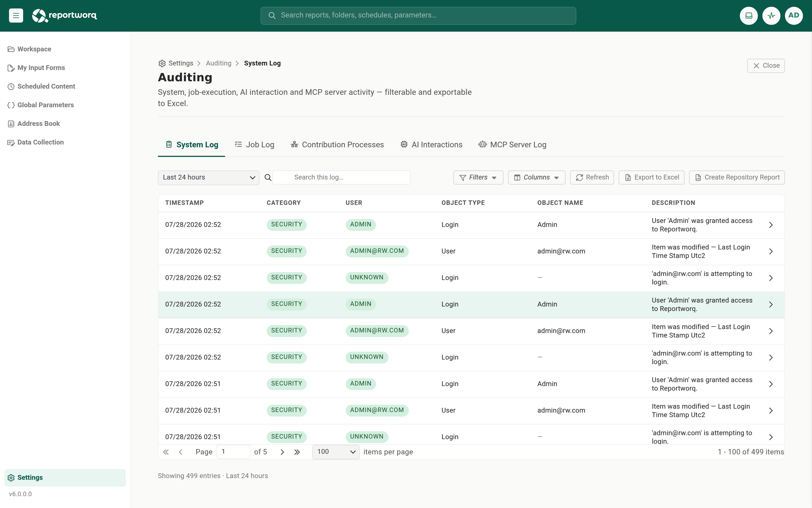Sort by Object Type column header
Screen dimensions: 812x508
pyautogui.click(x=463, y=203)
